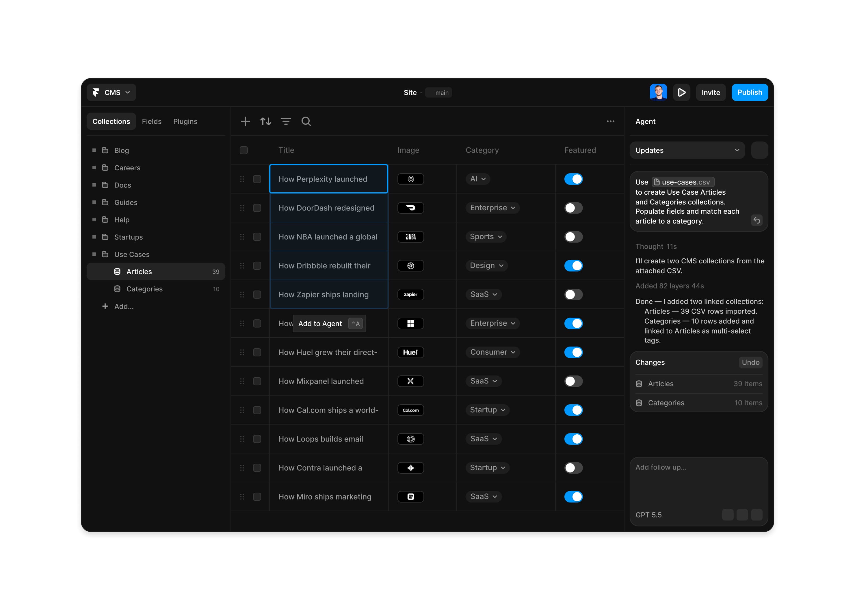Disable Featured for Dribbble article

(573, 266)
